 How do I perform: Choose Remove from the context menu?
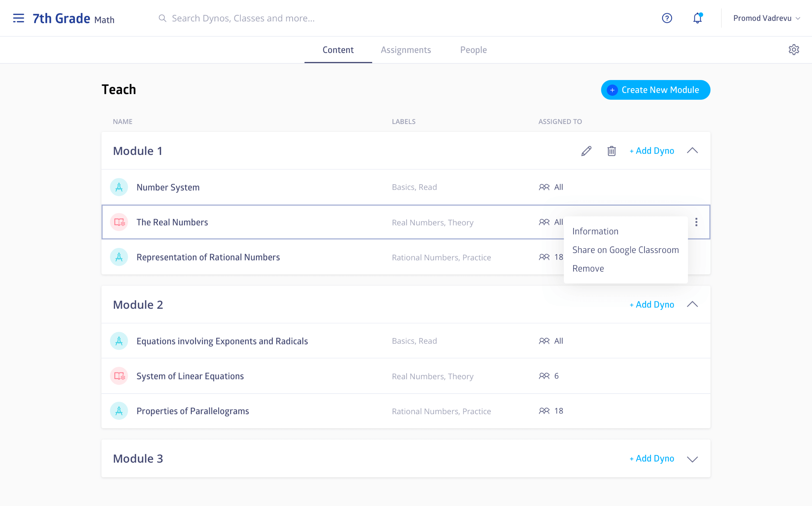pos(588,268)
